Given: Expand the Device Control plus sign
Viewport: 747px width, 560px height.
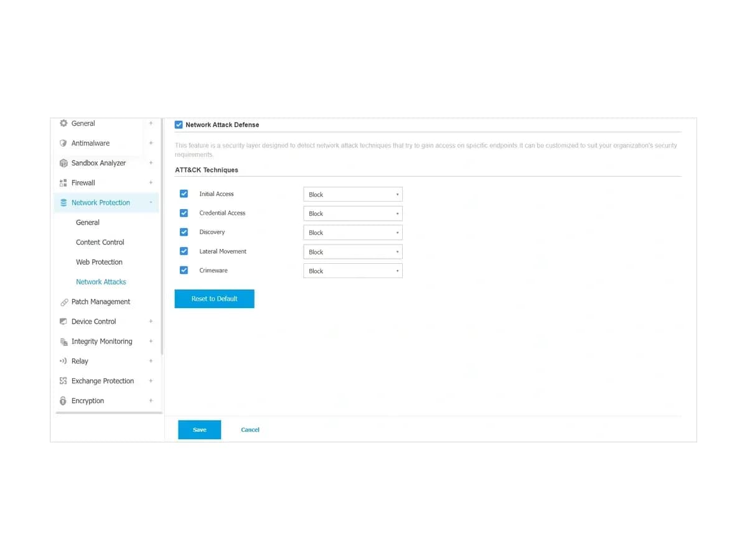Looking at the screenshot, I should [x=151, y=322].
